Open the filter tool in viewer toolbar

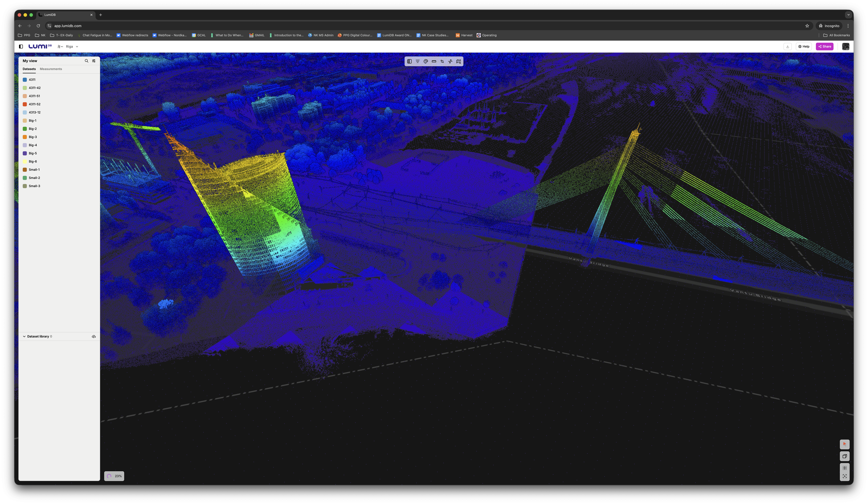coord(418,61)
